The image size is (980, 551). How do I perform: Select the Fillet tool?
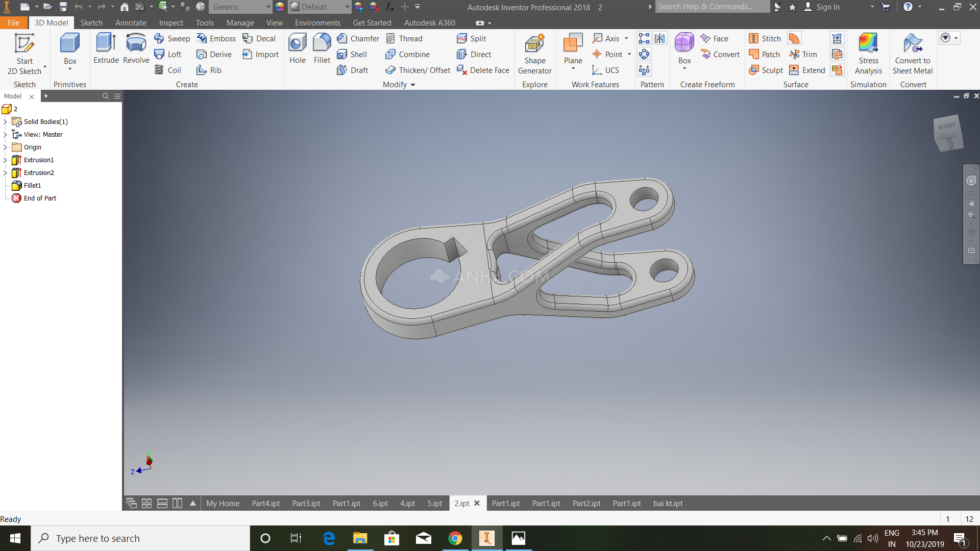pos(322,49)
